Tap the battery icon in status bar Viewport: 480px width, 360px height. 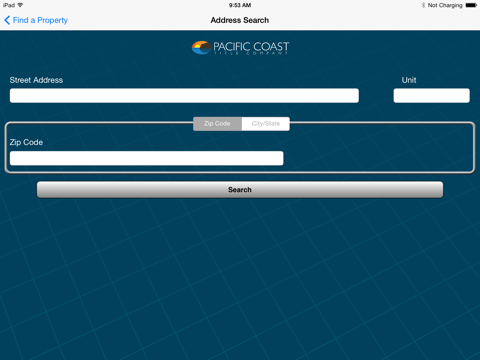pyautogui.click(x=471, y=5)
